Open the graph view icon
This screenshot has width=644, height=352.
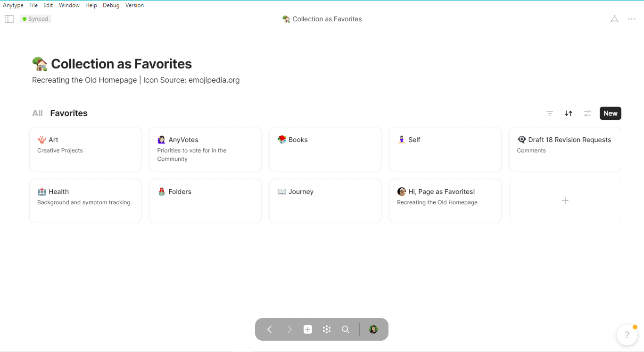[x=614, y=19]
